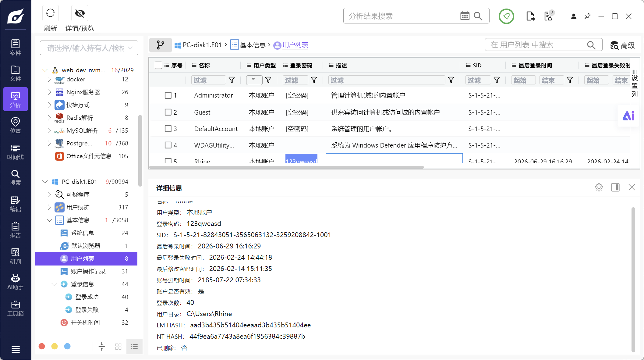The width and height of the screenshot is (644, 360).
Task: Click the PC-disk1.E01 breadcrumb
Action: [198, 45]
